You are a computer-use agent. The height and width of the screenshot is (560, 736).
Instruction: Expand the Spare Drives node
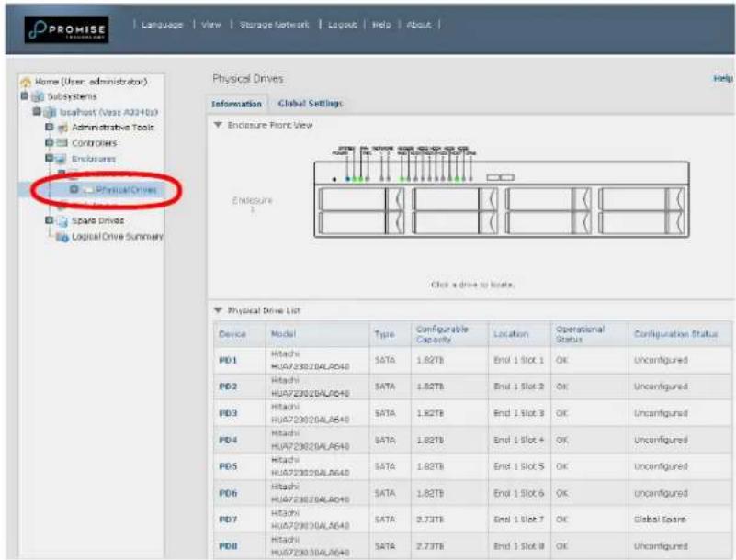click(49, 220)
